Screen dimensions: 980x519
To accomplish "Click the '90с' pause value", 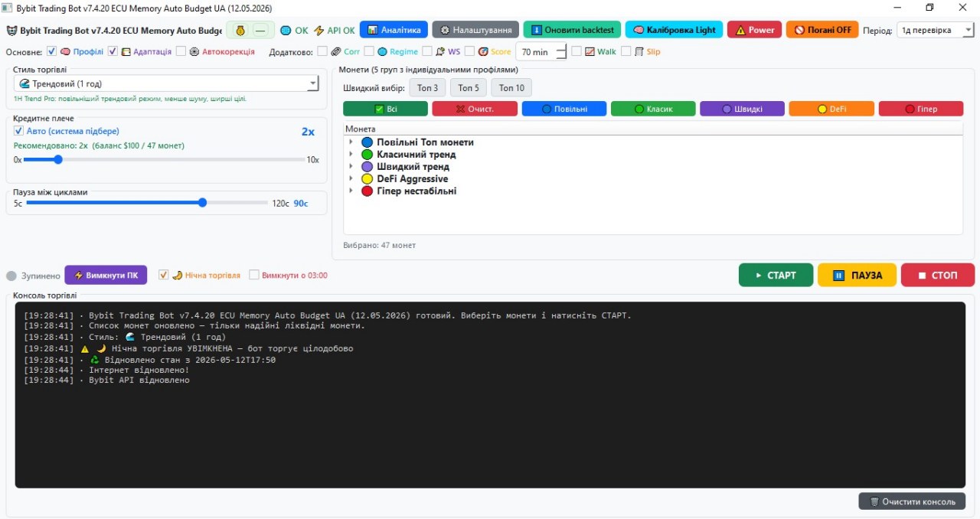I will pyautogui.click(x=301, y=204).
